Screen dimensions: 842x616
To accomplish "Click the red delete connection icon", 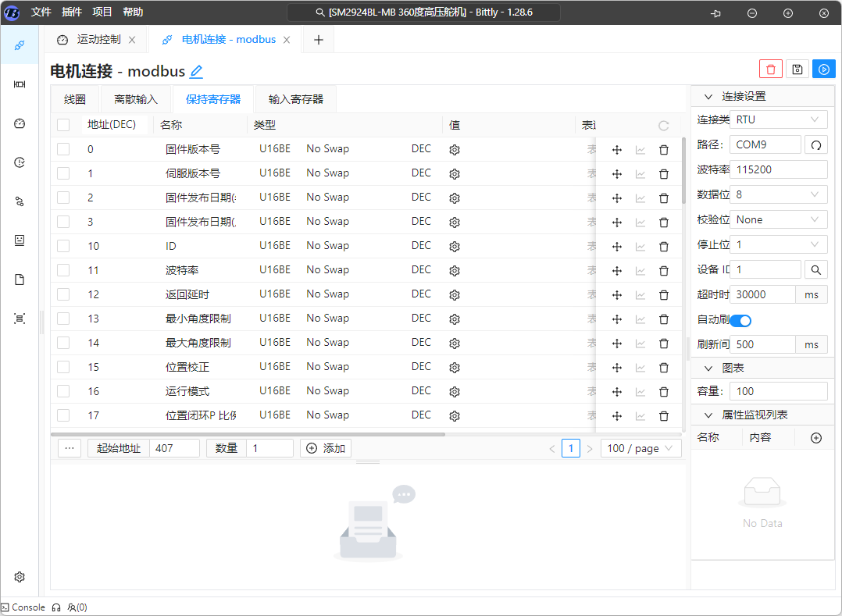I will (x=771, y=69).
